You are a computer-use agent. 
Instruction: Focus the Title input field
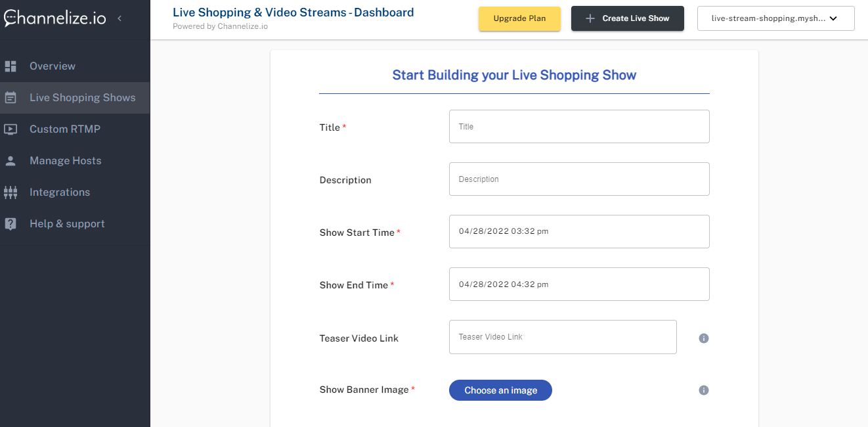pos(579,126)
